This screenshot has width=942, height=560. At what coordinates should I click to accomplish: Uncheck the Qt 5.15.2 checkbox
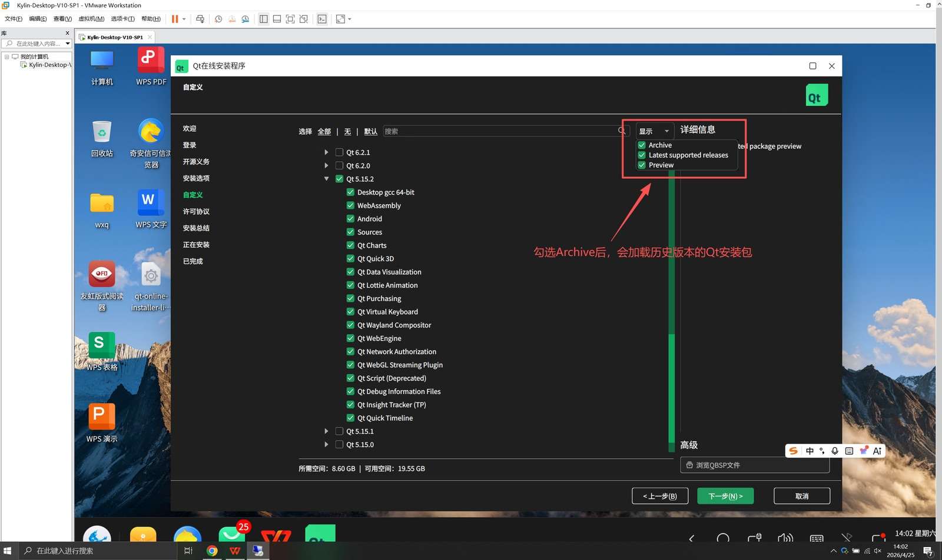pyautogui.click(x=339, y=179)
